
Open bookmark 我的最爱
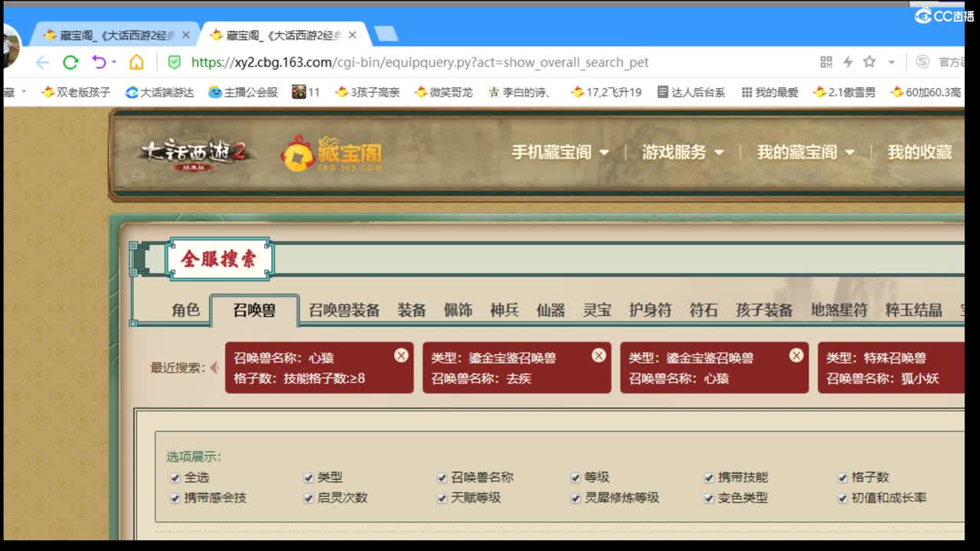(769, 92)
